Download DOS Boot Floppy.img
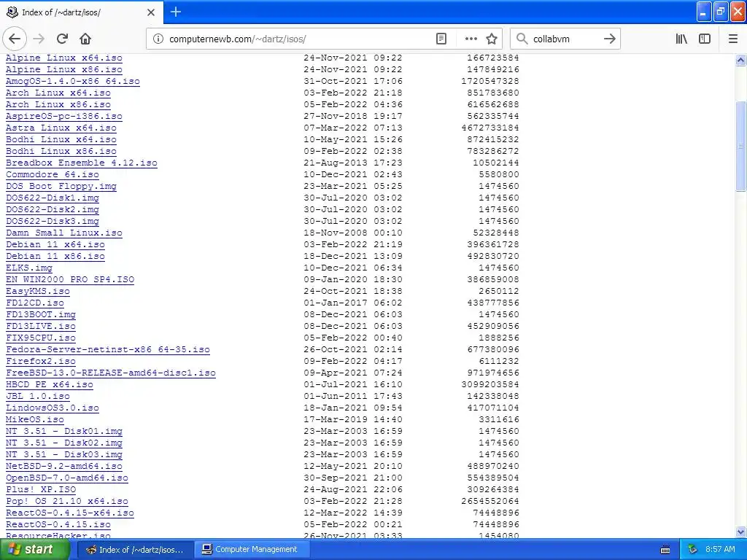This screenshot has height=560, width=747. (61, 186)
